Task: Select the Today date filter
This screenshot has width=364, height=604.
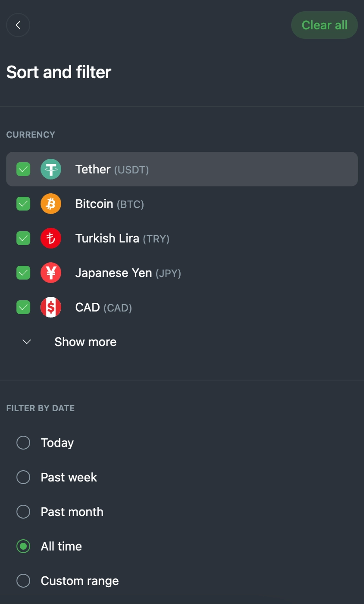Action: (23, 443)
